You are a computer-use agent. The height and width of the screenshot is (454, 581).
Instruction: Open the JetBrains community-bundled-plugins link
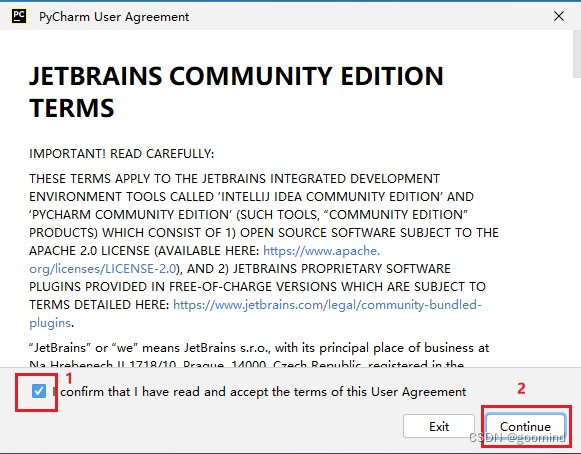pyautogui.click(x=255, y=314)
